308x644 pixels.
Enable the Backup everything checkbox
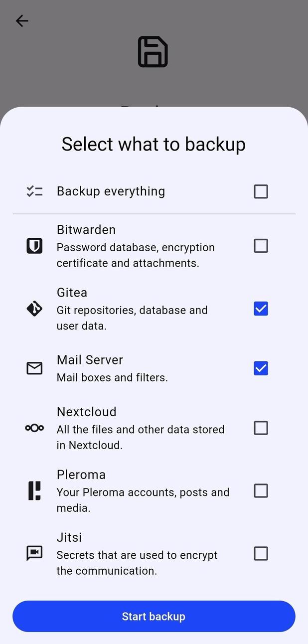coord(261,191)
